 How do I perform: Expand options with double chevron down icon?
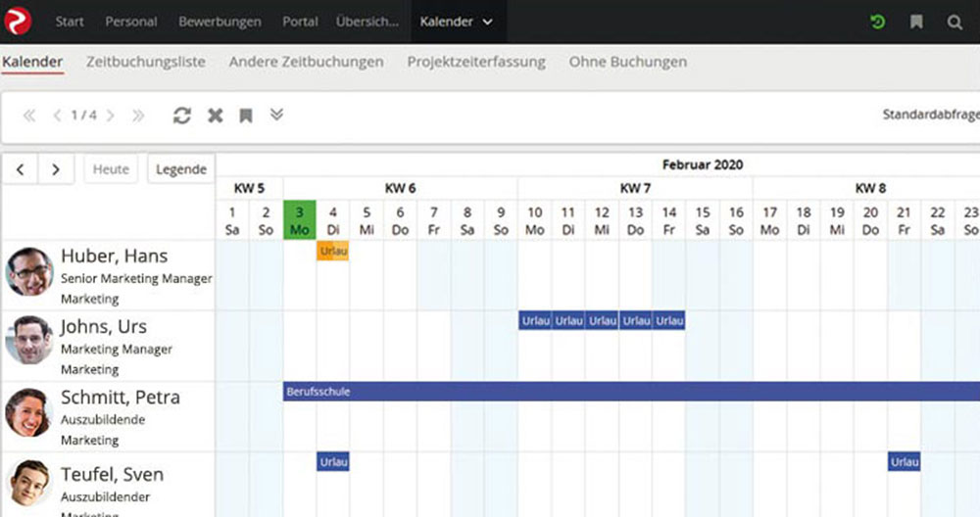click(x=276, y=115)
